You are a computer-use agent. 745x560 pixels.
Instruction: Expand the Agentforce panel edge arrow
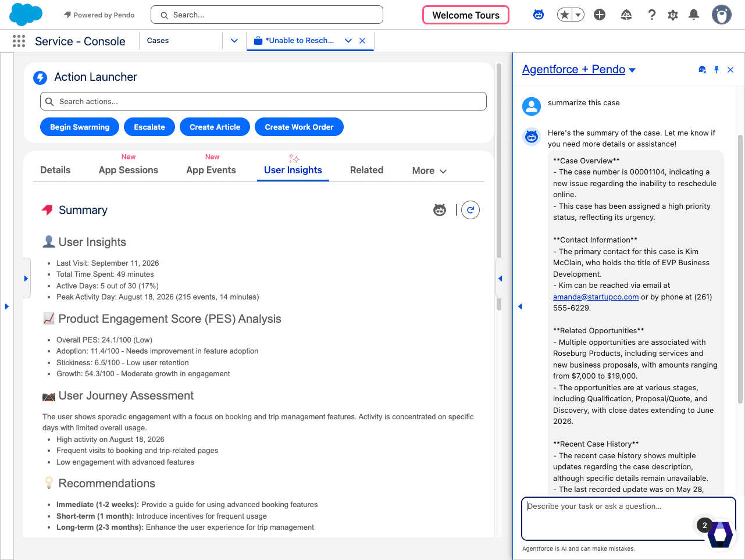point(520,306)
